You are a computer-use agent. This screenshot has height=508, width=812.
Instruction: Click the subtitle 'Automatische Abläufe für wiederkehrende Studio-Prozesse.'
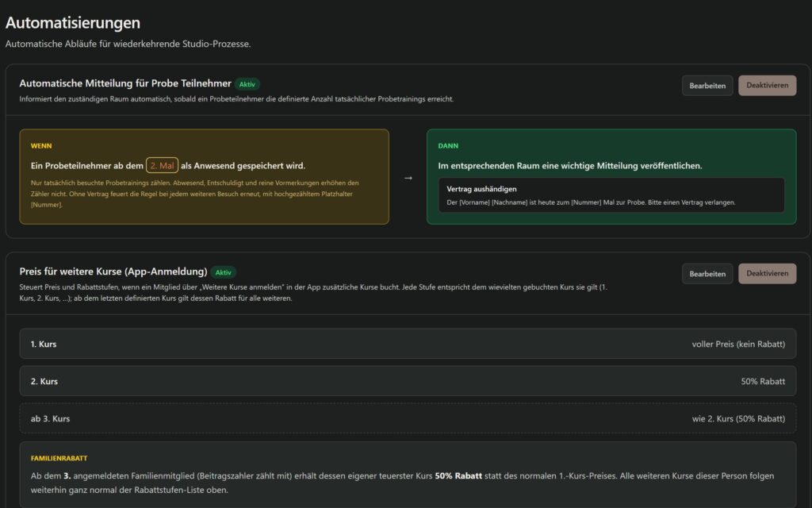pos(128,44)
